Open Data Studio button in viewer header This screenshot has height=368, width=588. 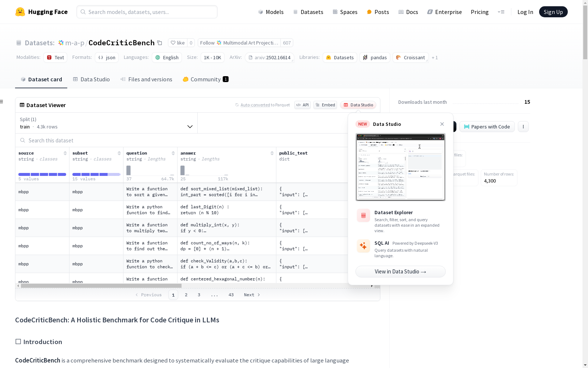(x=358, y=105)
